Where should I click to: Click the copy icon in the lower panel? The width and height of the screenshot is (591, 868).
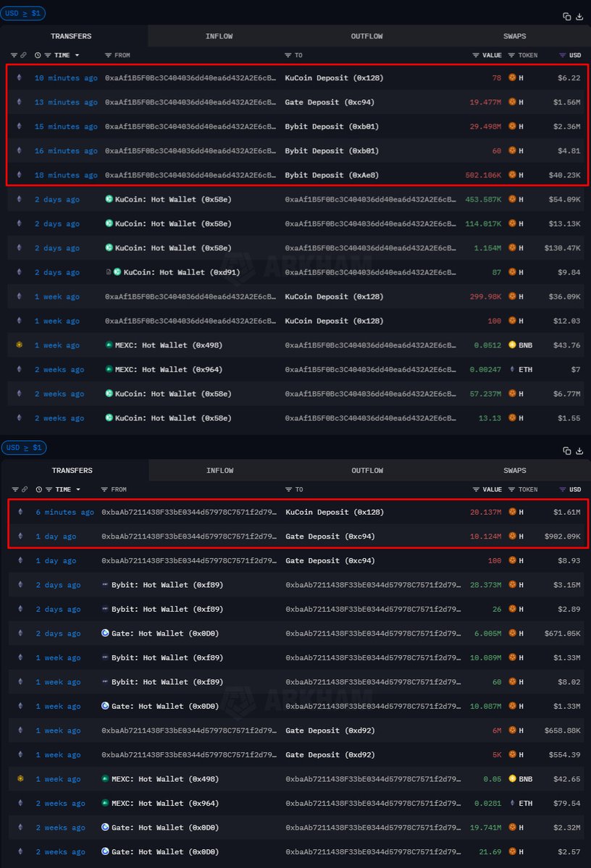[x=566, y=450]
